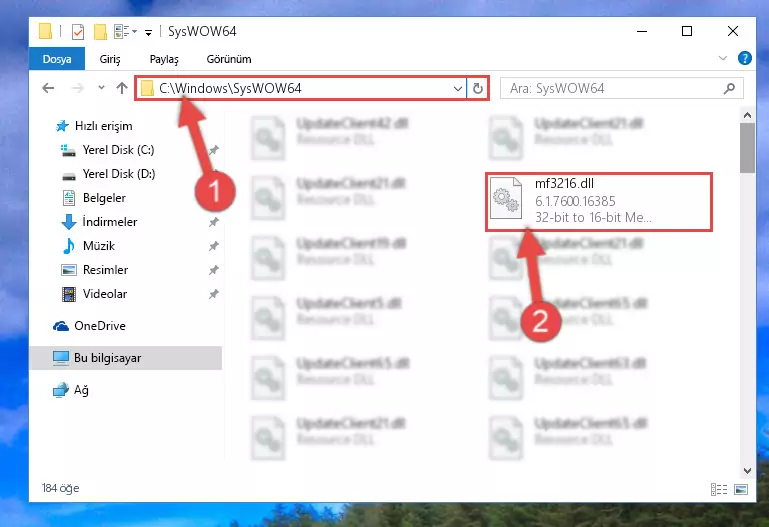Viewport: 769px width, 527px height.
Task: Click the vertical scrollbar thumb
Action: (x=747, y=148)
